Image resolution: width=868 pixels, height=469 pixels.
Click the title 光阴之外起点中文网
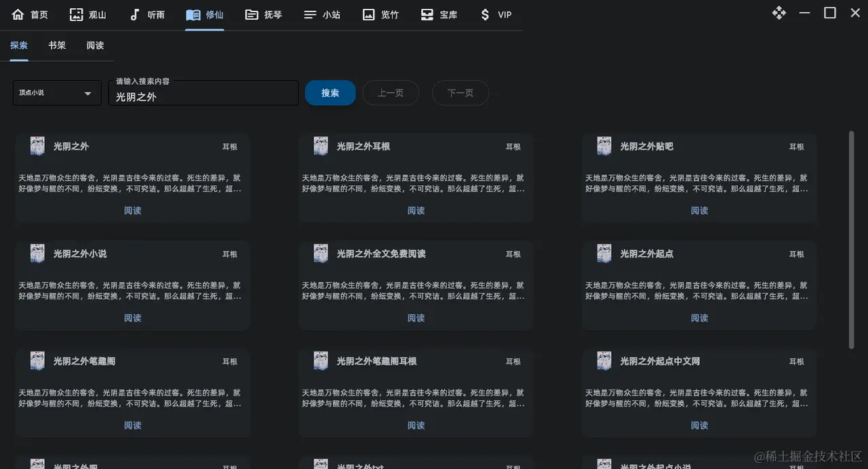click(x=660, y=361)
